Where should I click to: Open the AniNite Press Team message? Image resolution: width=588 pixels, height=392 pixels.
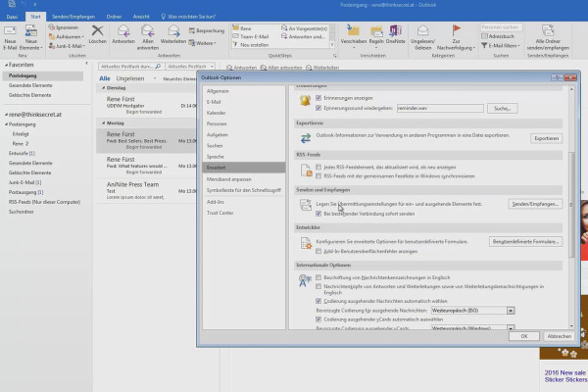tap(146, 190)
